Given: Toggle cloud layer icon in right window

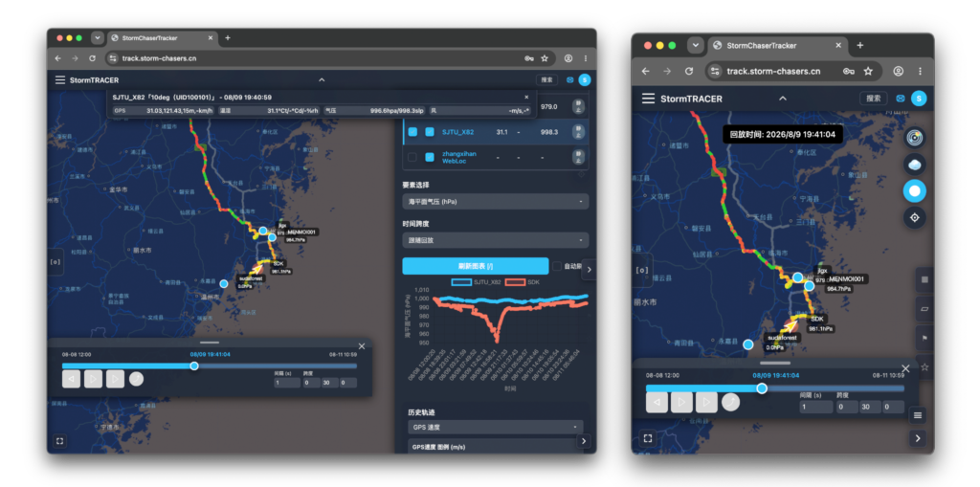Looking at the screenshot, I should click(x=914, y=165).
